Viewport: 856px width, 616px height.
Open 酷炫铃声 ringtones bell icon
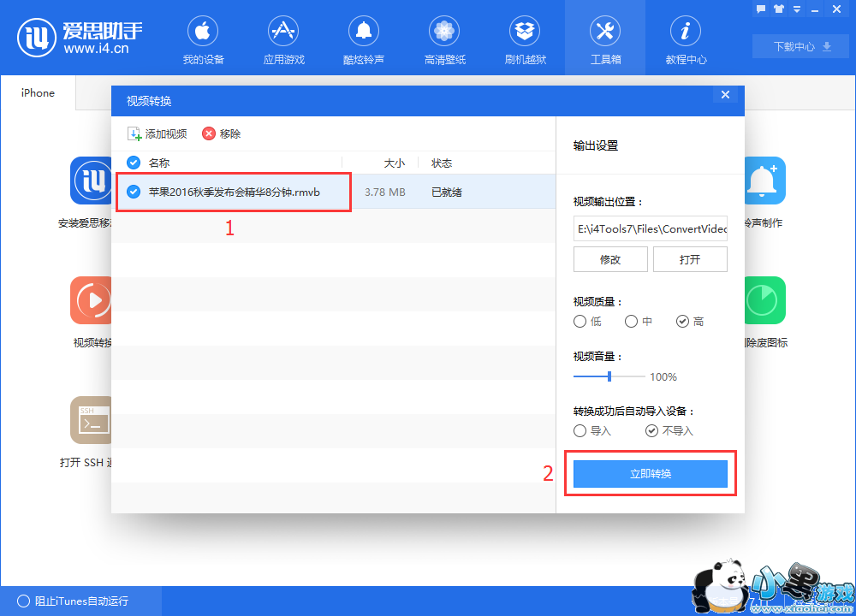[364, 33]
